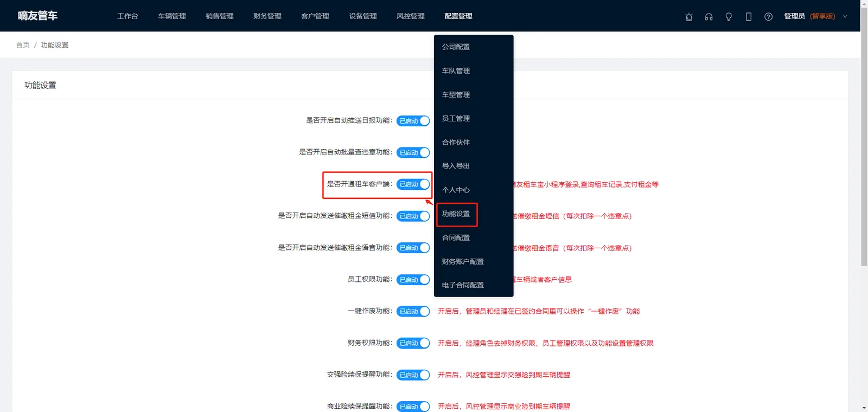
Task: Select 电子合同配置 from dropdown menu
Action: [474, 285]
